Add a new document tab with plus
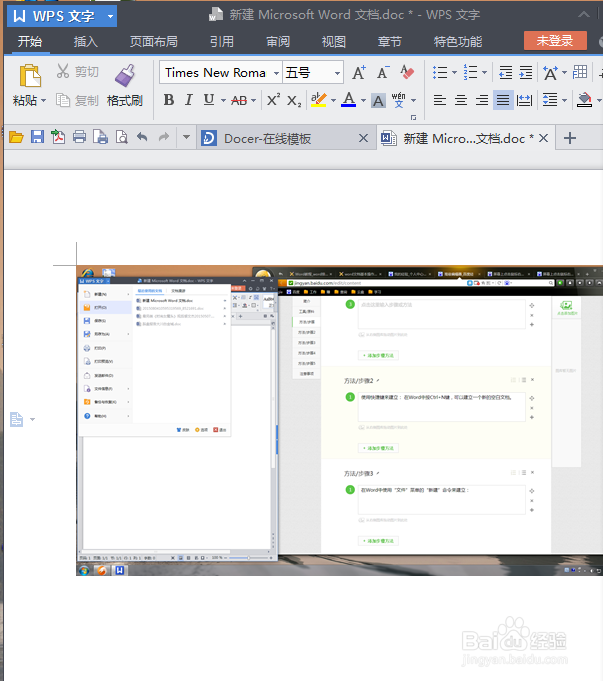Image resolution: width=603 pixels, height=681 pixels. click(x=570, y=138)
